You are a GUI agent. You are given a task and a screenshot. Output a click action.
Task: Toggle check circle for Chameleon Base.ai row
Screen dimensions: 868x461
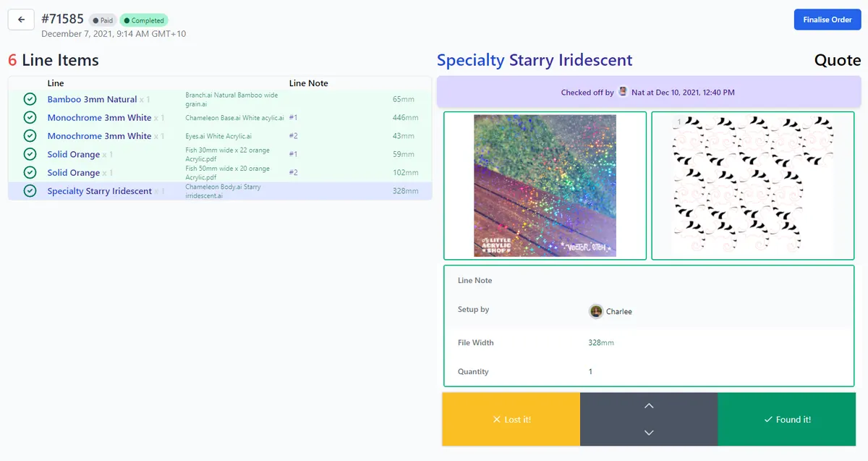[x=30, y=117]
